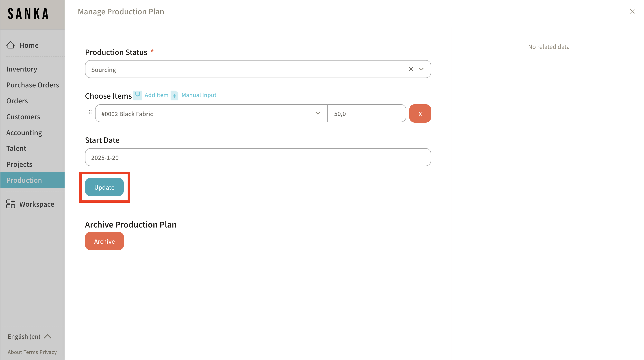Image resolution: width=644 pixels, height=360 pixels.
Task: Open the Accounting section
Action: 24,132
